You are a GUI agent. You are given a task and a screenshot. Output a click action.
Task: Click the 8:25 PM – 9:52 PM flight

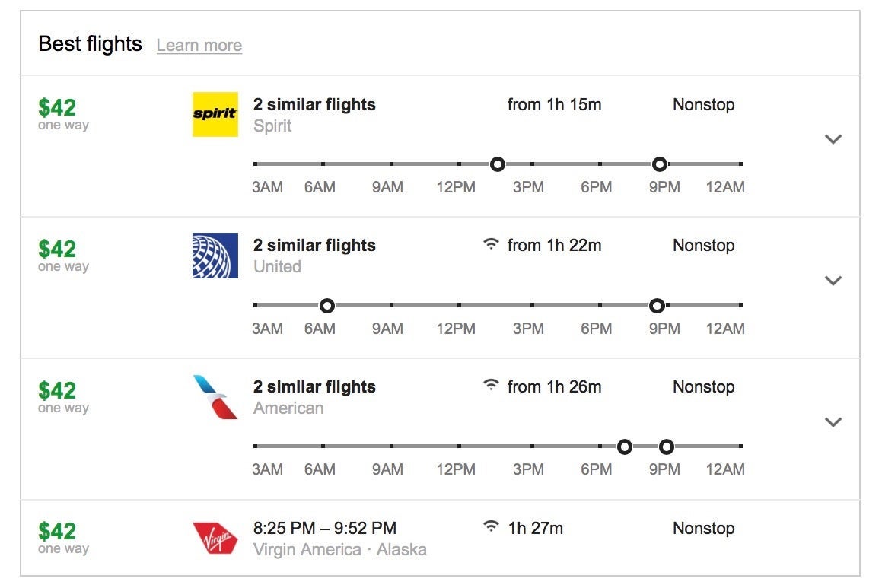[x=325, y=528]
